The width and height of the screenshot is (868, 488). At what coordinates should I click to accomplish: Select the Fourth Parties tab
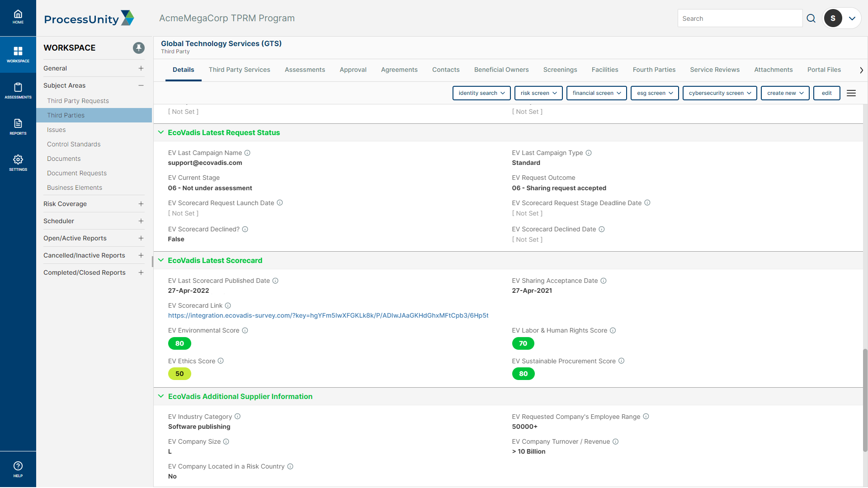coord(654,70)
